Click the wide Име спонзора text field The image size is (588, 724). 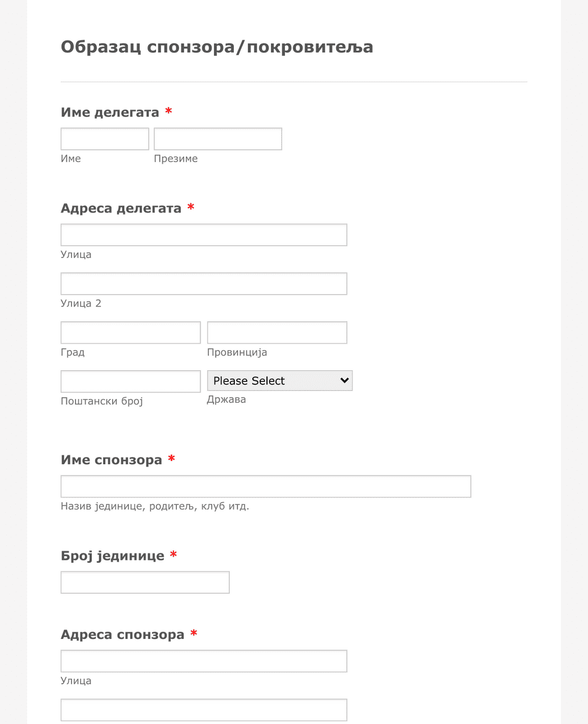265,486
